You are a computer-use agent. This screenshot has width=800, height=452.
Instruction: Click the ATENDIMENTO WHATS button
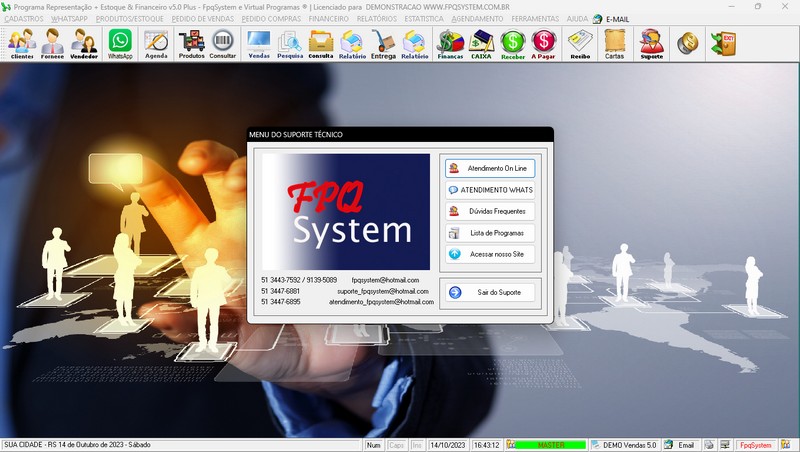click(x=490, y=190)
